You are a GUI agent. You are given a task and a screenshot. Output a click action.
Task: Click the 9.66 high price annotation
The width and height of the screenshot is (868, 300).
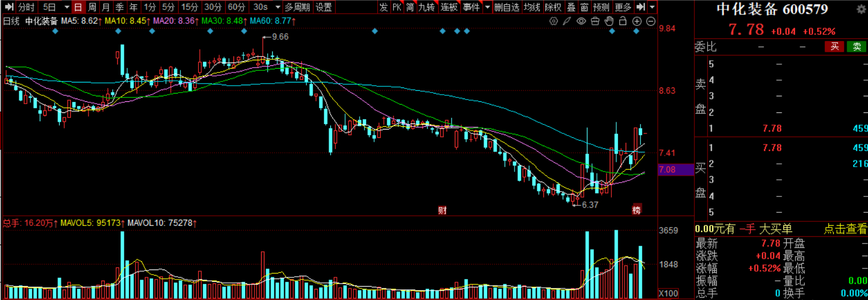point(280,37)
